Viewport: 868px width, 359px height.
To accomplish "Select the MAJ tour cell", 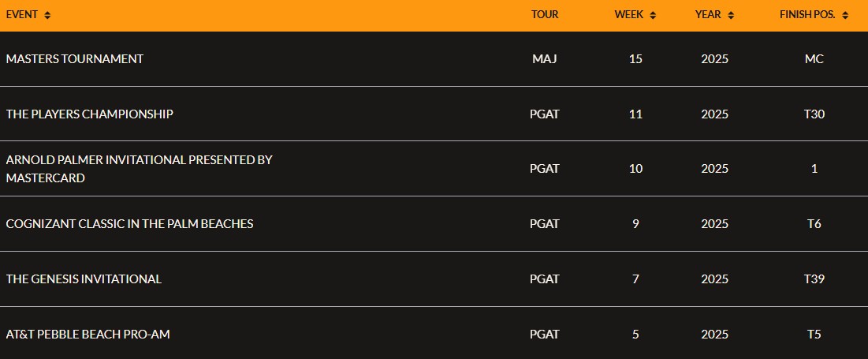I will [545, 58].
